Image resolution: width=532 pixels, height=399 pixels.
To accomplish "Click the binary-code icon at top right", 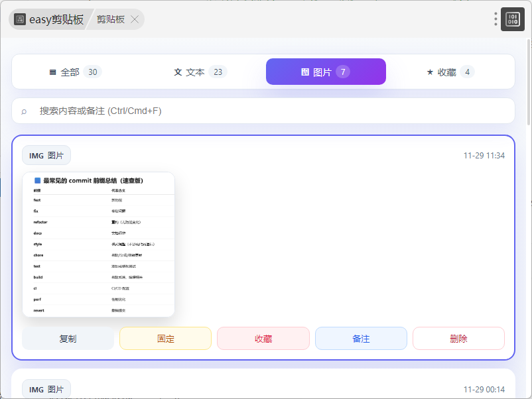I will 513,19.
